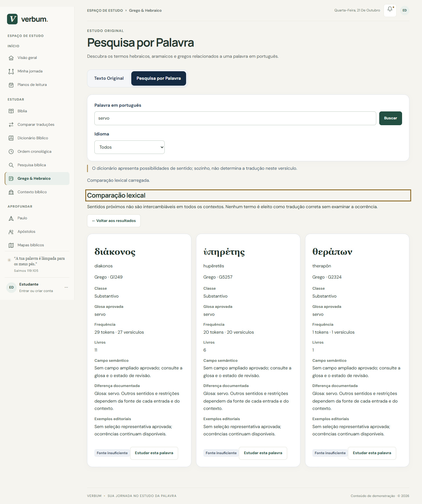Focus the Palavra em português input field
The width and height of the screenshot is (422, 504).
[235, 118]
